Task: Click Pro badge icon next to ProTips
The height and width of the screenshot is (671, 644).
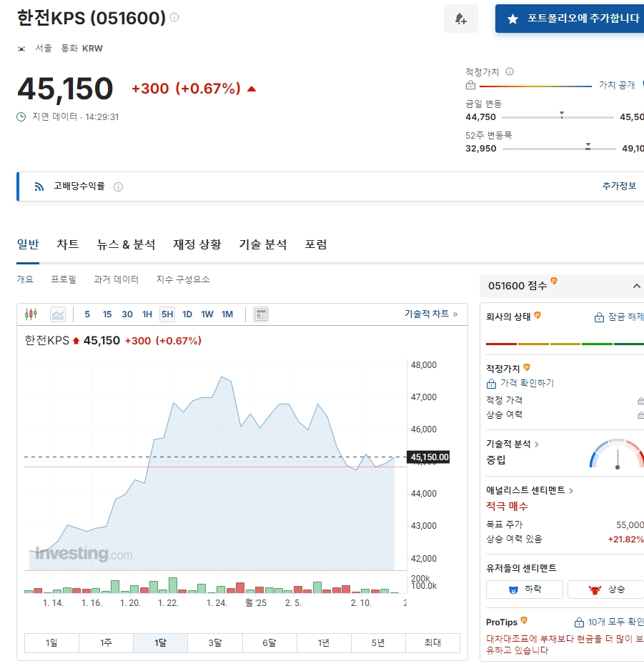Action: coord(524,620)
